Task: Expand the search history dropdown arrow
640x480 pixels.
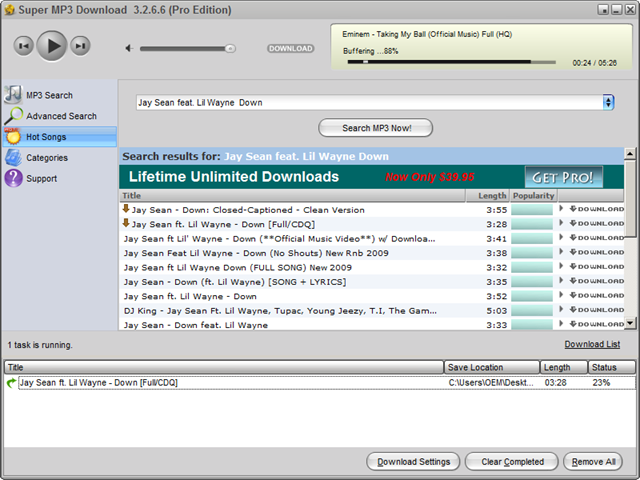Action: (608, 102)
